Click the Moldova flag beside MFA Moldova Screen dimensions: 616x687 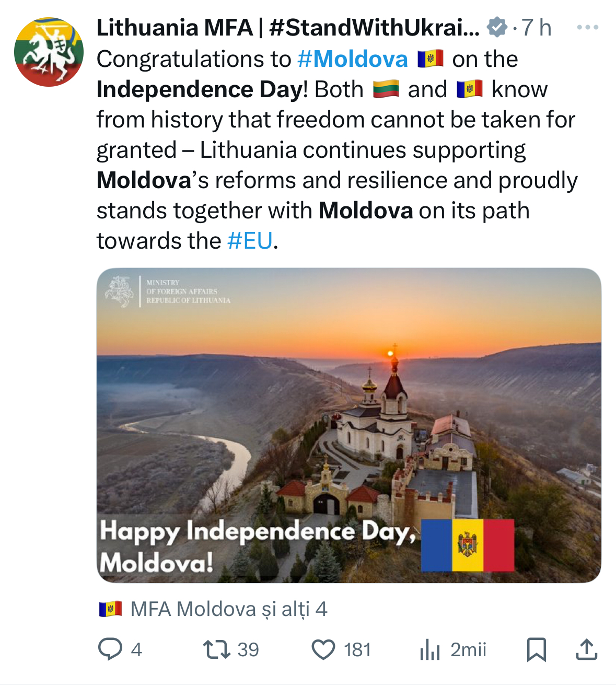click(x=111, y=609)
